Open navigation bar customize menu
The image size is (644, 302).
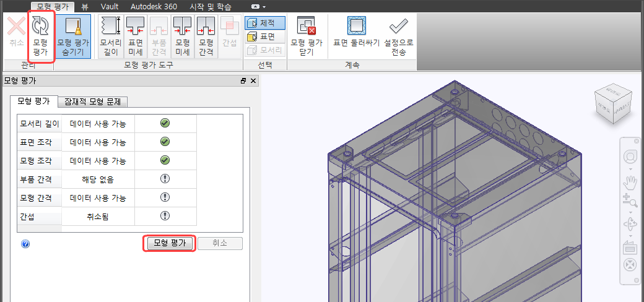[636, 280]
